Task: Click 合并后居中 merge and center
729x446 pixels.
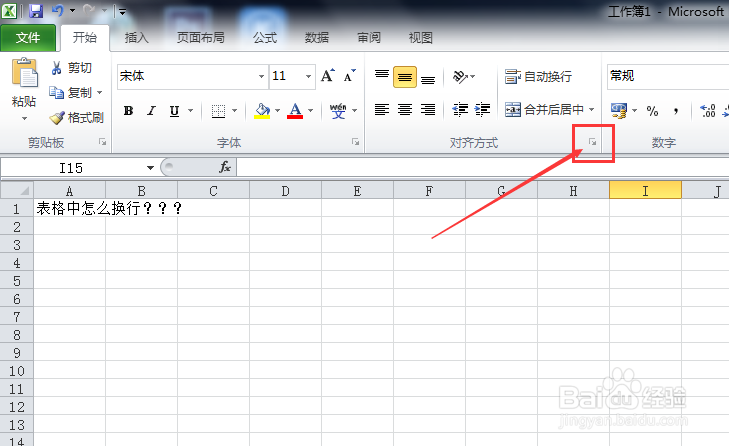Action: (x=544, y=110)
